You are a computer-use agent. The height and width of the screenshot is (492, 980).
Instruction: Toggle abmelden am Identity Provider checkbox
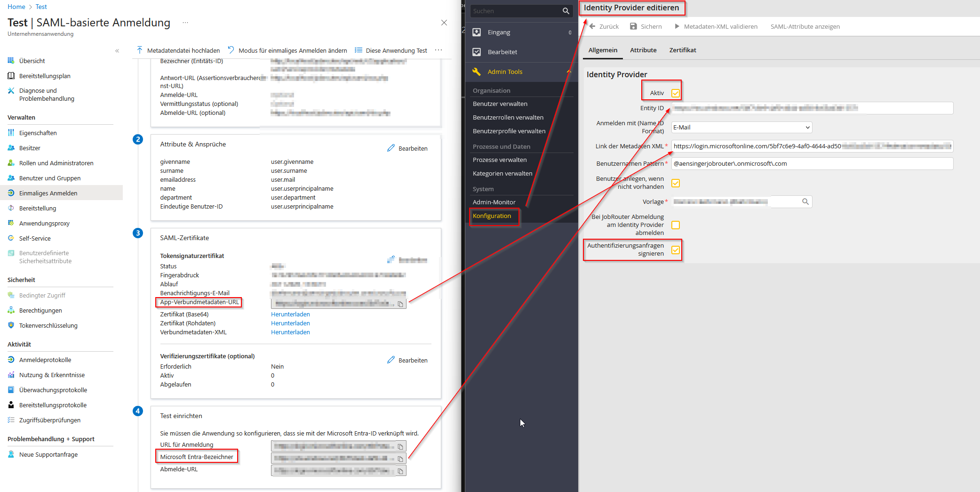[676, 225]
